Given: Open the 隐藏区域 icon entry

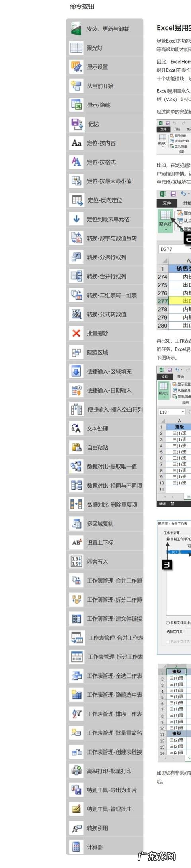Looking at the screenshot, I should point(76,352).
